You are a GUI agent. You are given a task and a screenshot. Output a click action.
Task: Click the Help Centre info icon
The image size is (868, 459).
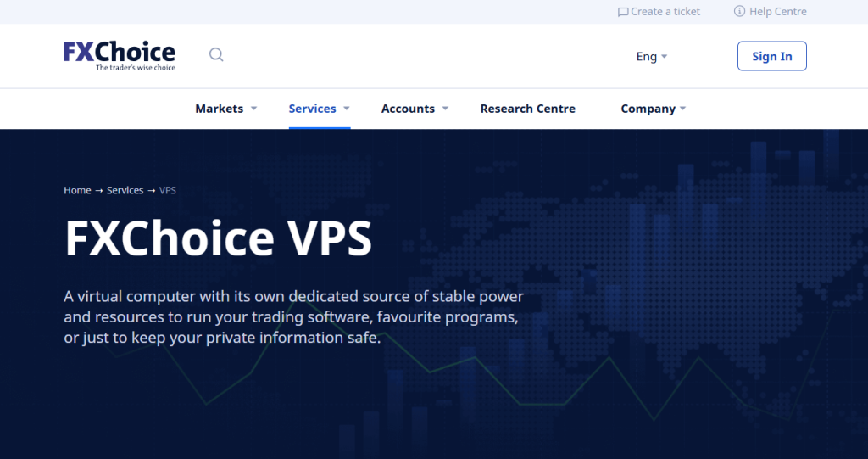pos(739,11)
